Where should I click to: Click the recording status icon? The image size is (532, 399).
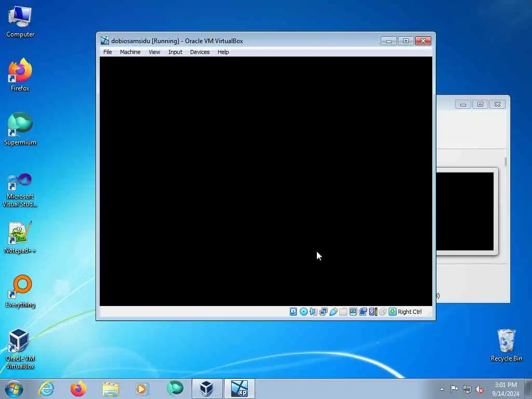363,312
